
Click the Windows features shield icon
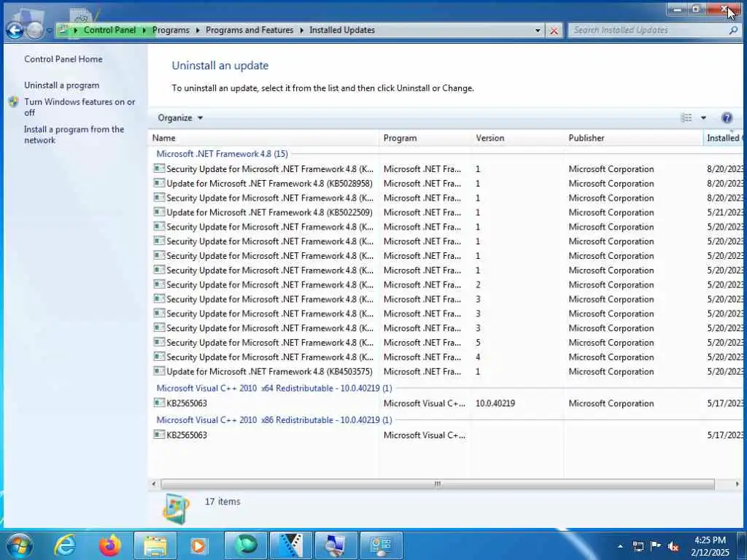coord(13,102)
